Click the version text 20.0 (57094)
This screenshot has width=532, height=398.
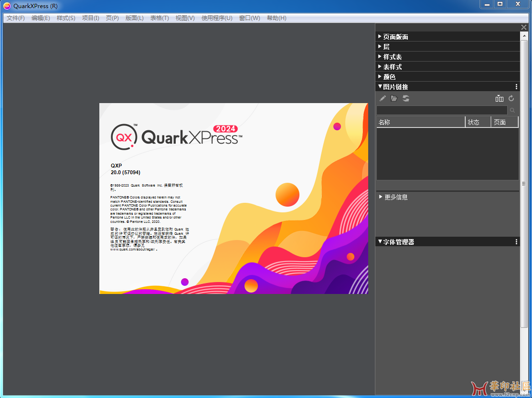coord(126,172)
